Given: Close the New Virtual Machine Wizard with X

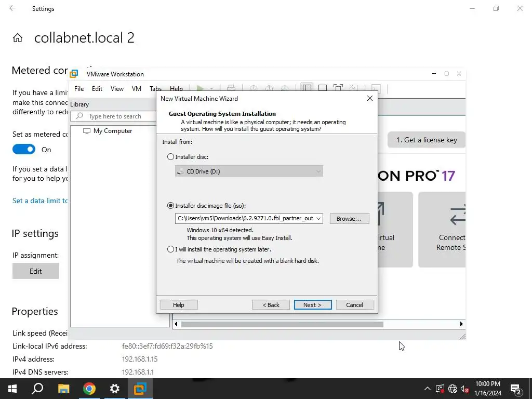Looking at the screenshot, I should 370,98.
